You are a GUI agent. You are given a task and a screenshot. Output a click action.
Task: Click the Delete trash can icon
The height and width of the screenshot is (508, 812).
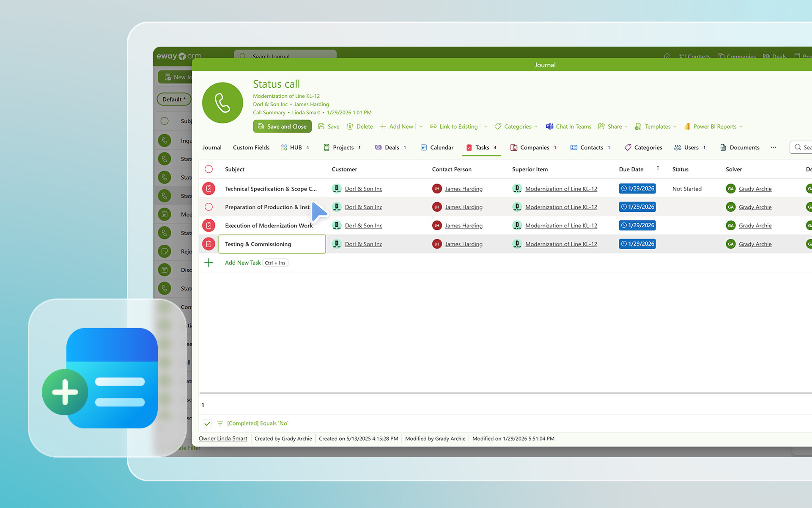pos(350,127)
